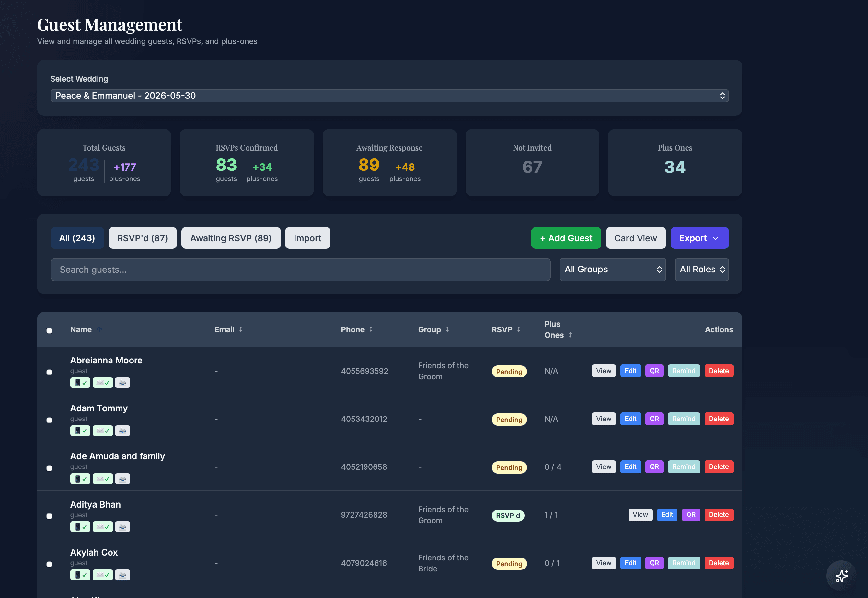Open the QR code for Aditya Bhan

point(691,515)
